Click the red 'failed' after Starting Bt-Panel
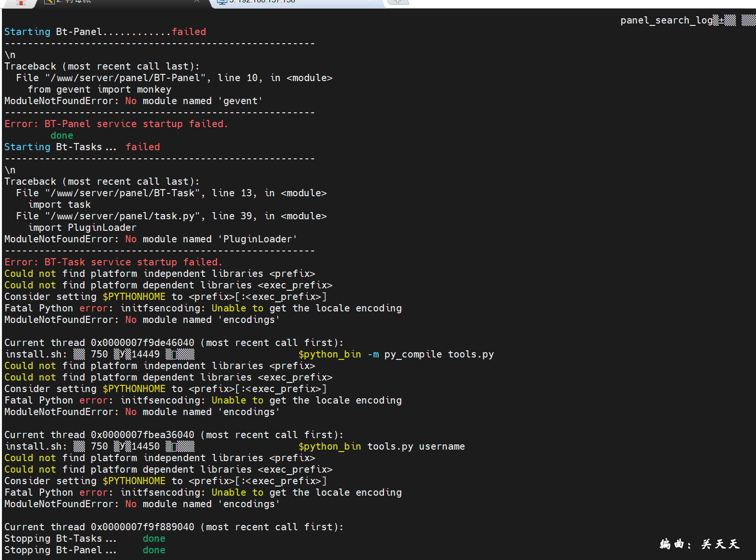Viewport: 756px width, 560px height. pos(189,32)
